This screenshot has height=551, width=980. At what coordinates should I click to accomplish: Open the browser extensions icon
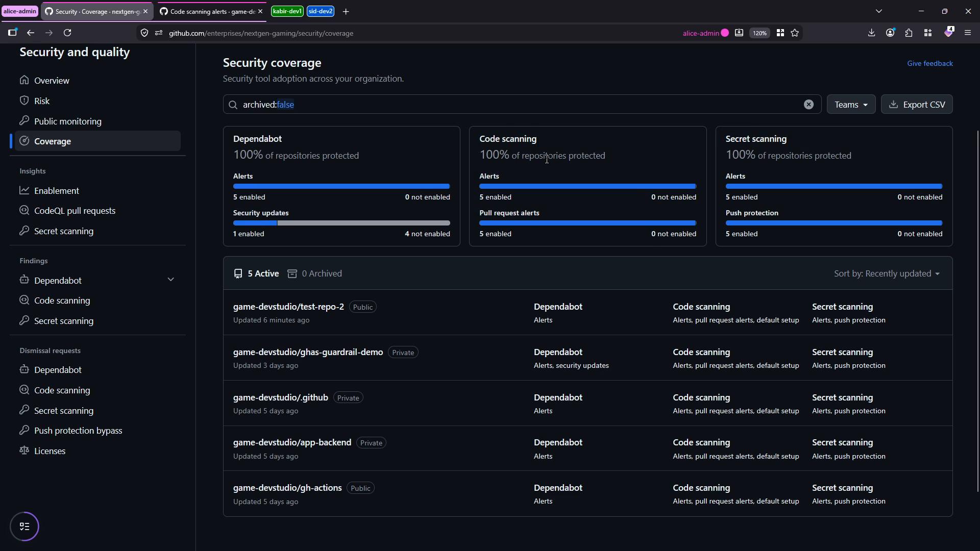(x=909, y=33)
